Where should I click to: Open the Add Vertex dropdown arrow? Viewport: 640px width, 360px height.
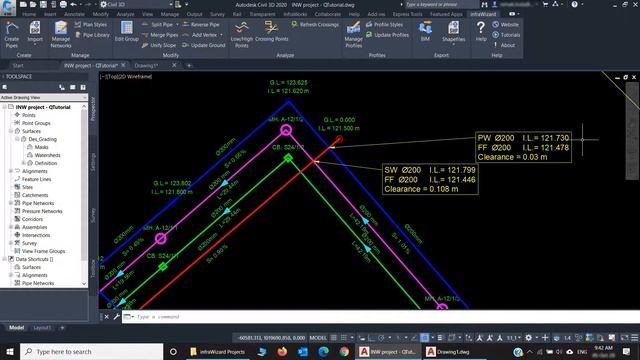coord(221,35)
